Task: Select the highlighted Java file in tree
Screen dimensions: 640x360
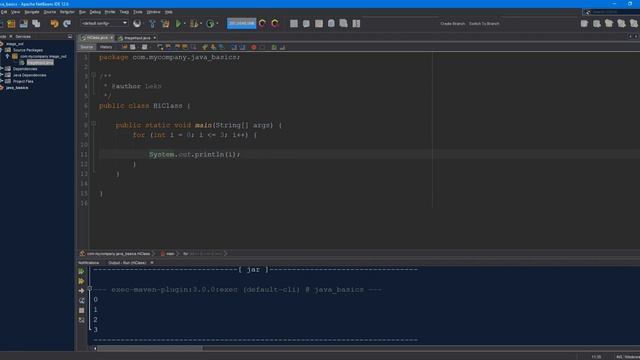Action: pyautogui.click(x=40, y=62)
